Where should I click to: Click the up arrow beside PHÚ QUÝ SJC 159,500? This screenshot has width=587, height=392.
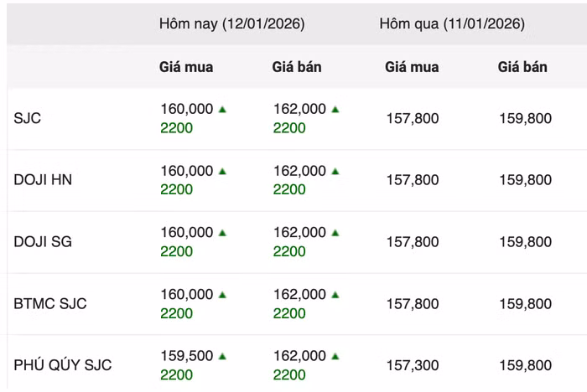(222, 356)
